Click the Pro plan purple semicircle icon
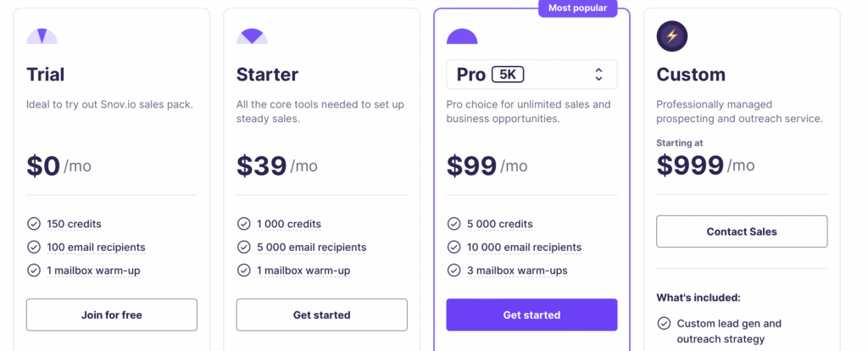868x351 pixels. pos(462,36)
